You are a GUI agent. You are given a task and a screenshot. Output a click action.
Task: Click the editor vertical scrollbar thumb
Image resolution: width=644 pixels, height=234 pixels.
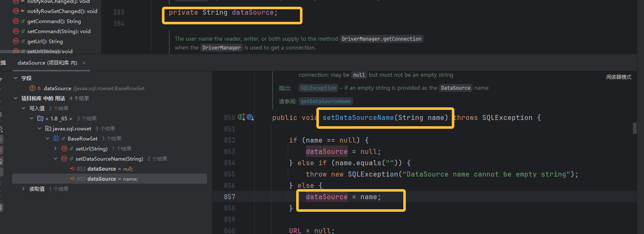pos(635,128)
